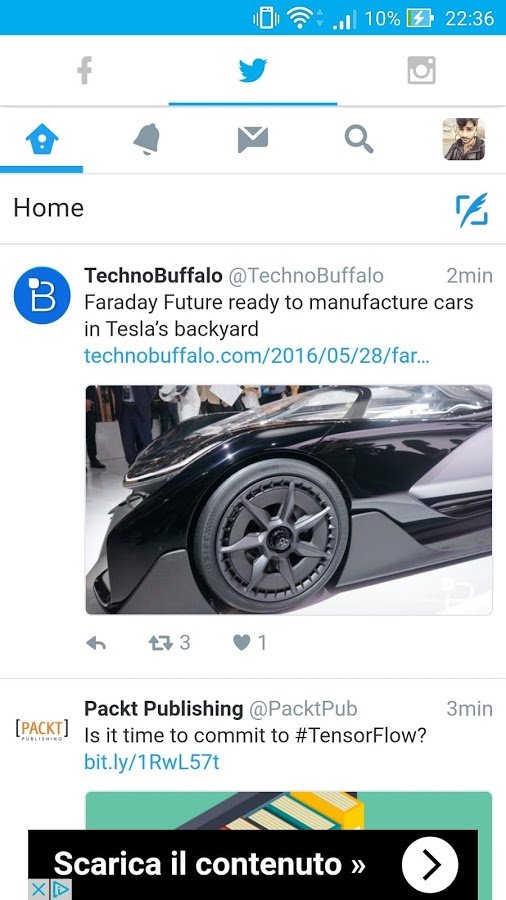Open the Instagram tab
This screenshot has width=506, height=900.
(x=421, y=71)
